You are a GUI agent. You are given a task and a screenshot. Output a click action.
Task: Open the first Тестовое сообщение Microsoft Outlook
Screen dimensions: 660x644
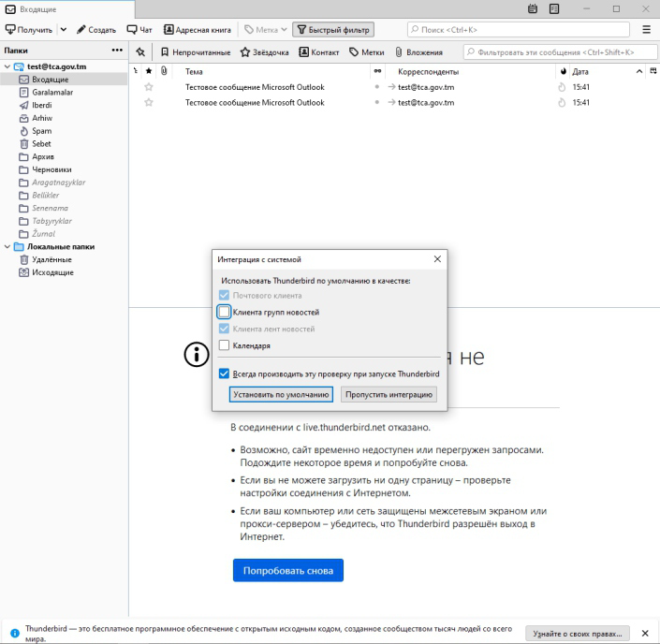(x=255, y=87)
